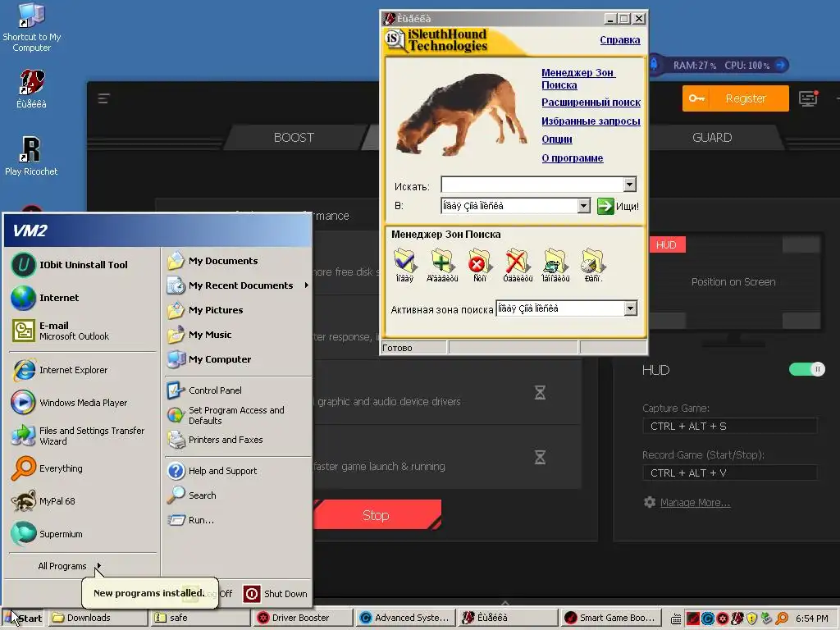This screenshot has width=840, height=630.
Task: Open Play Ricochet desktop shortcut
Action: click(31, 157)
